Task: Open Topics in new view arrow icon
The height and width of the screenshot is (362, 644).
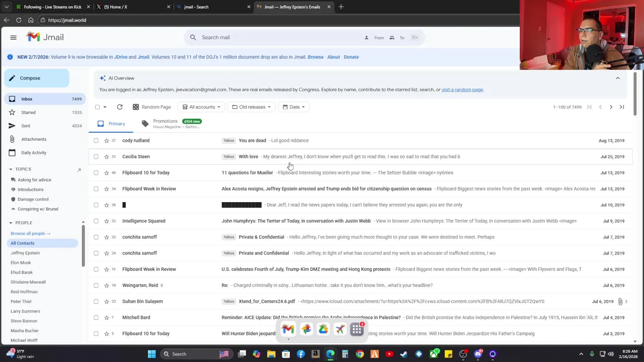Action: (x=79, y=170)
